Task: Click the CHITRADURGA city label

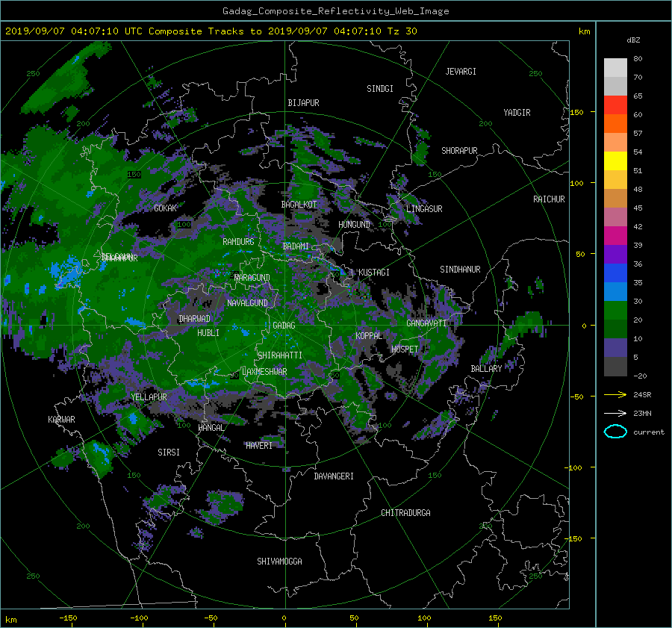Action: tap(405, 513)
